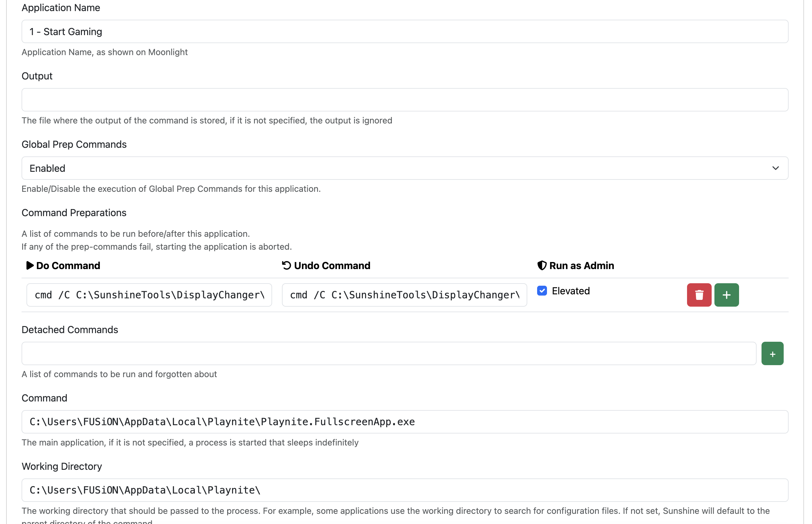Click the Working Directory input field
Image resolution: width=812 pixels, height=524 pixels.
[x=404, y=490]
